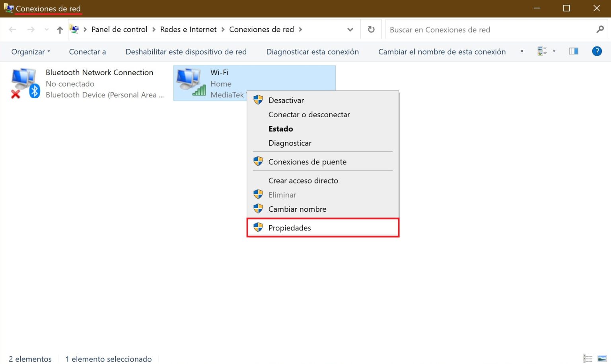The width and height of the screenshot is (611, 364).
Task: Click the refresh icon beside the address bar
Action: (371, 29)
